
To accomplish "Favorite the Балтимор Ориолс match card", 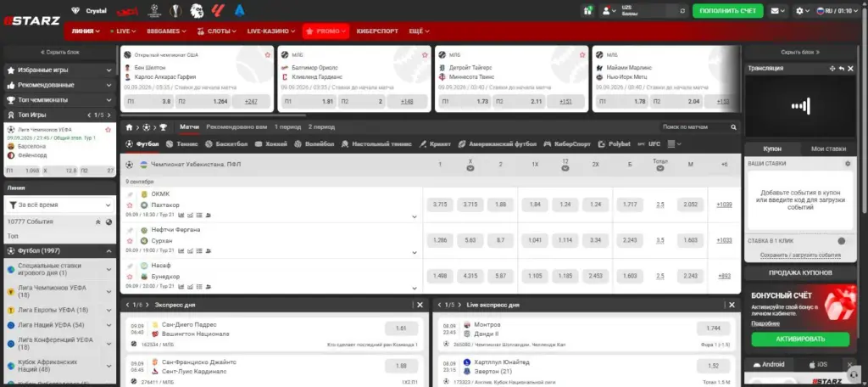I will pyautogui.click(x=426, y=55).
